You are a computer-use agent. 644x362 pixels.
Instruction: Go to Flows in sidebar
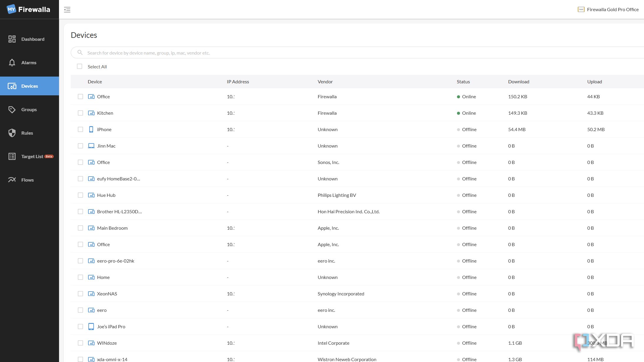coord(29,180)
